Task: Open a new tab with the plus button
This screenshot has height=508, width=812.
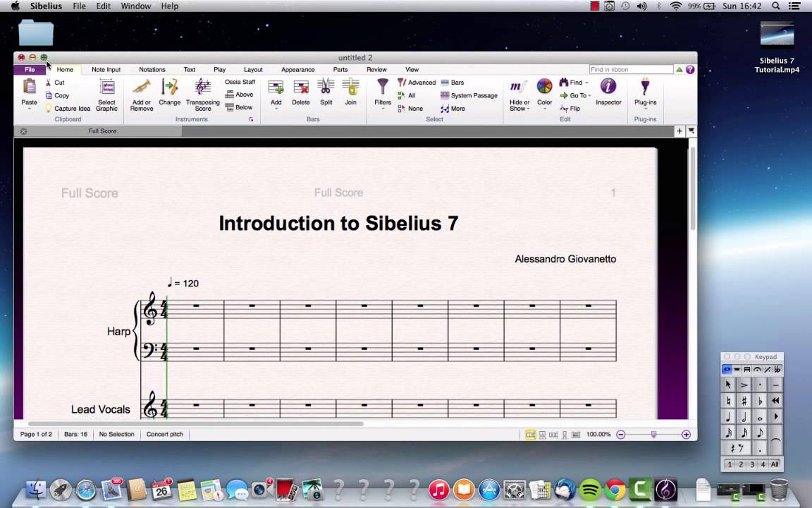Action: tap(679, 131)
